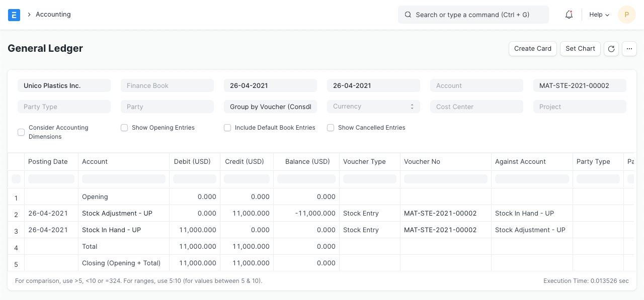Click the breadcrumb chevron before Accounting

29,15
